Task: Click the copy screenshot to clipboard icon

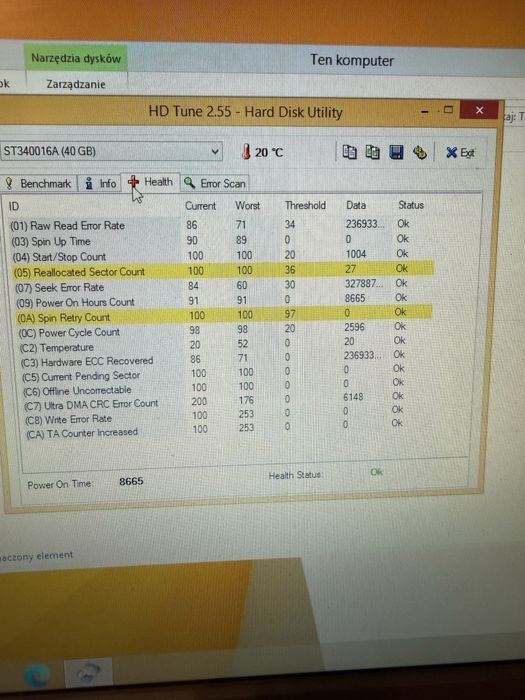Action: [373, 152]
